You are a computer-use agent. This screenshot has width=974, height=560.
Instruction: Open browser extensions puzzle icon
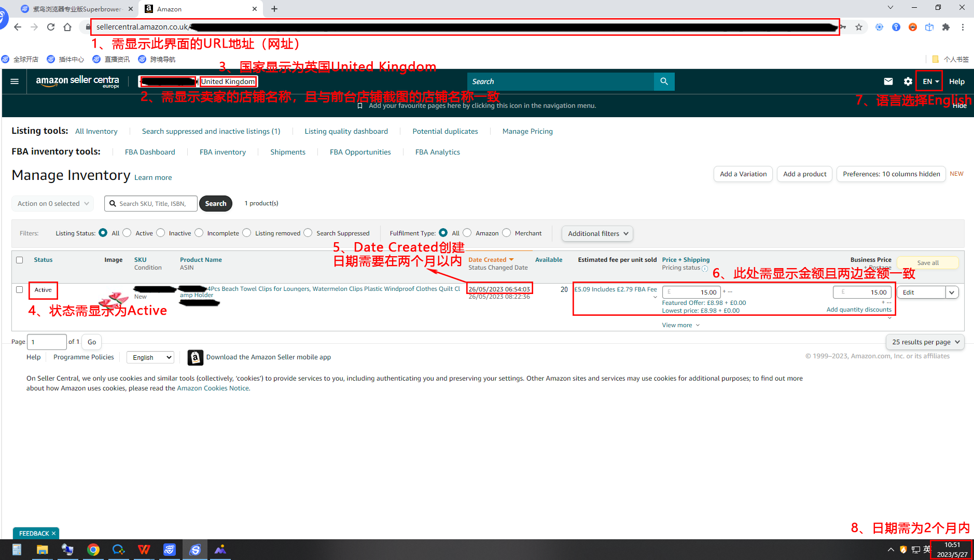click(x=946, y=27)
